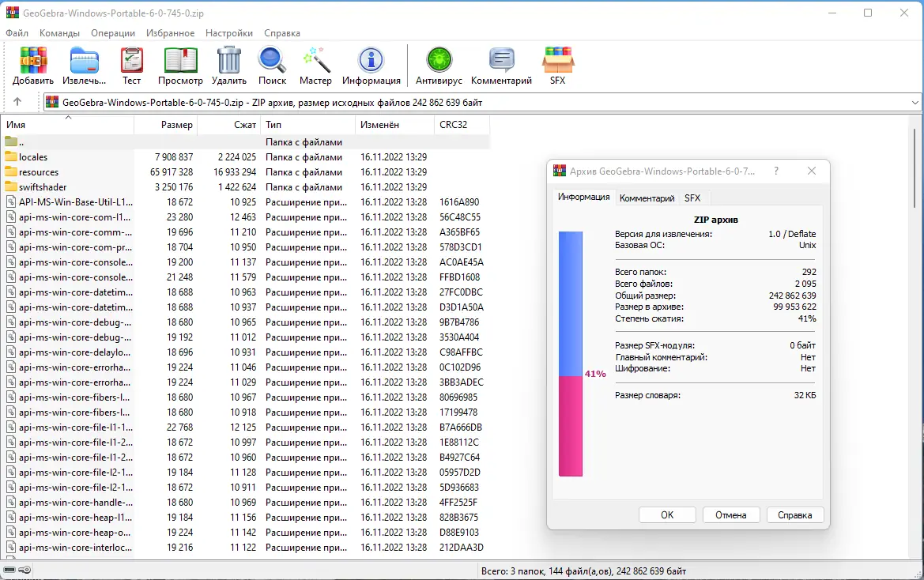Confirm with the OK button

(667, 514)
